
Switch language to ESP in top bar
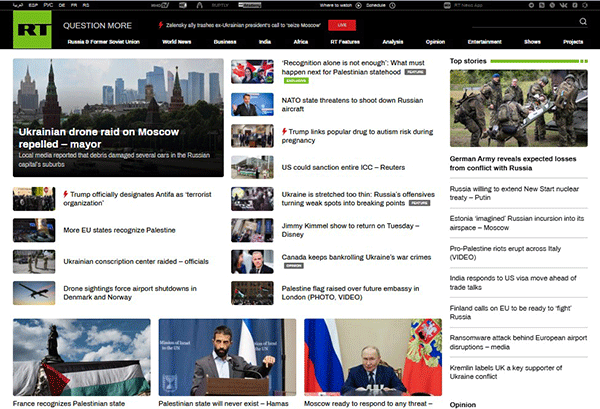pos(37,5)
